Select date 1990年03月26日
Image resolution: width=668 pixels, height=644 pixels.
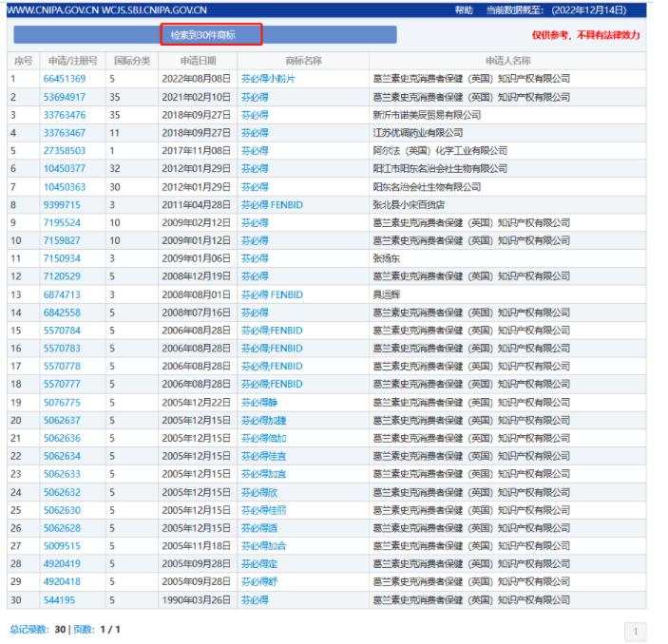pyautogui.click(x=197, y=600)
